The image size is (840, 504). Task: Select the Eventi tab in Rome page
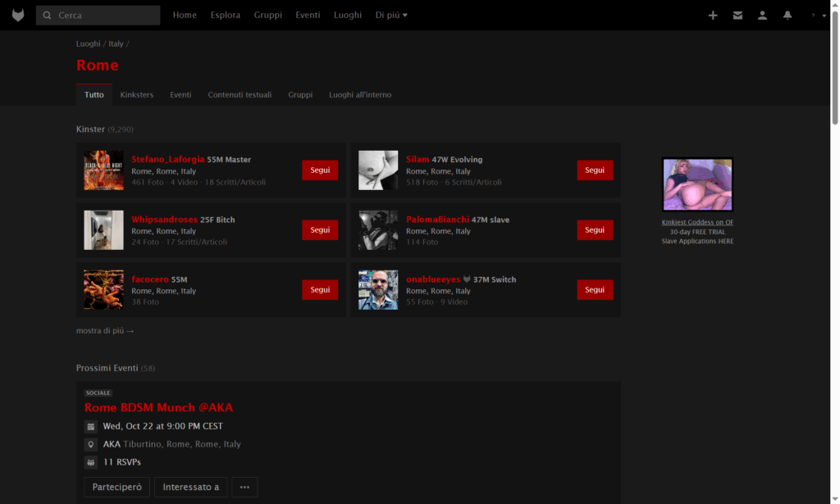(180, 94)
